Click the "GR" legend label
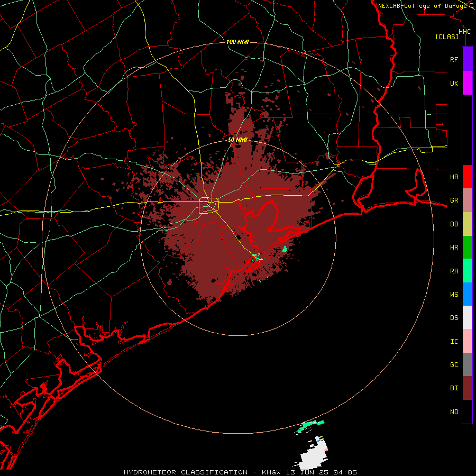 [454, 200]
